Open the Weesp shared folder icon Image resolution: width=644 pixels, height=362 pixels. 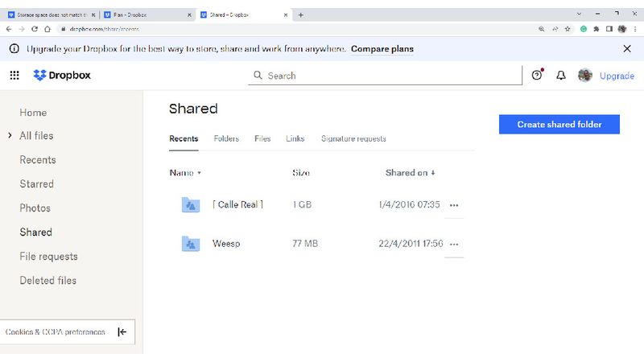191,244
